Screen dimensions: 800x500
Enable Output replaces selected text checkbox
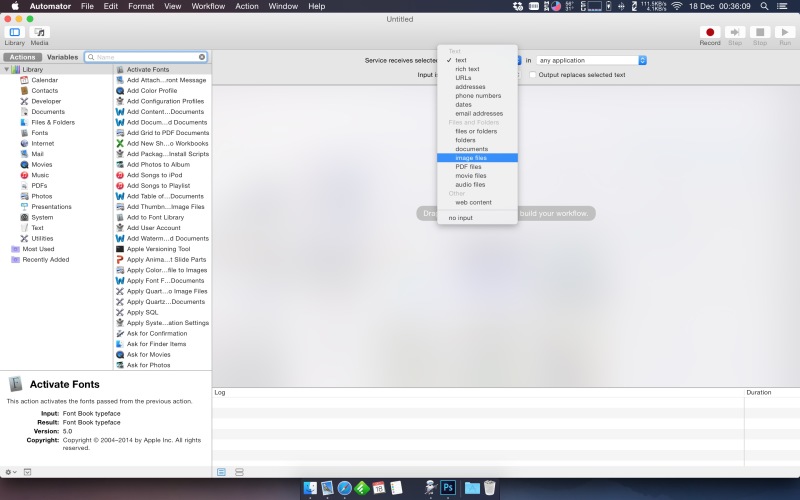533,74
